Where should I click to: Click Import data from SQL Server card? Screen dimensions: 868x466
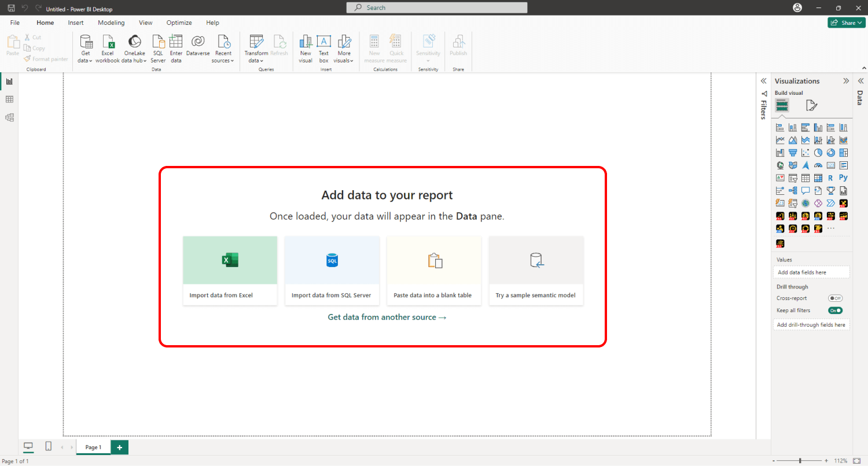coord(332,271)
